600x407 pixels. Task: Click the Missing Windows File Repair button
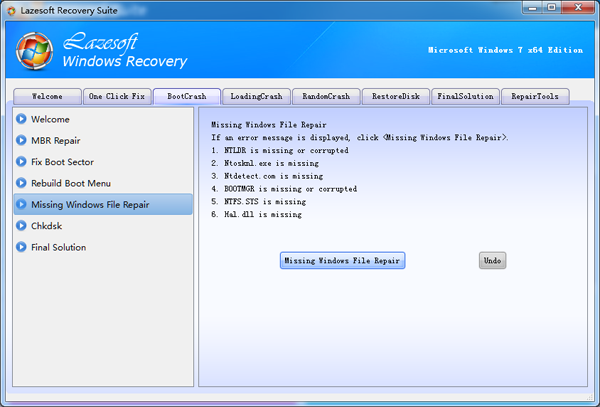[x=342, y=260]
